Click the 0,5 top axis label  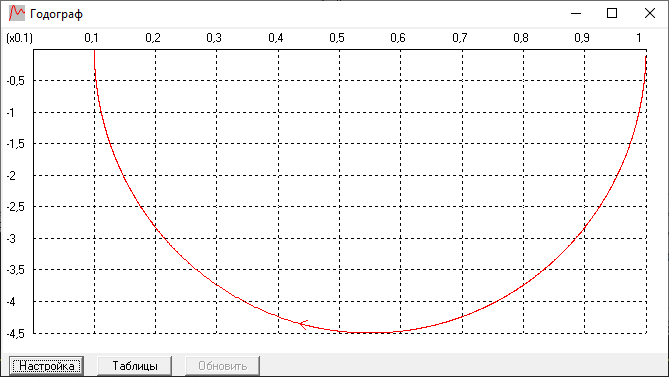[x=337, y=38]
